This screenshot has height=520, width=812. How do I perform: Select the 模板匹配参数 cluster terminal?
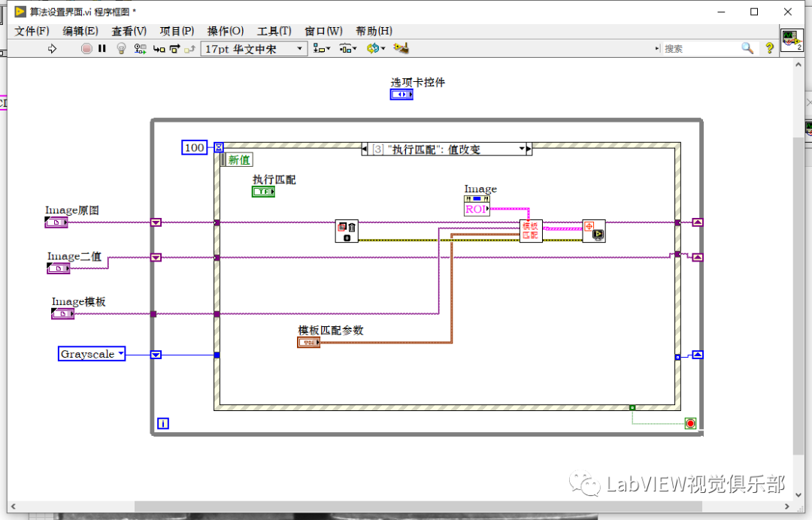pyautogui.click(x=309, y=342)
